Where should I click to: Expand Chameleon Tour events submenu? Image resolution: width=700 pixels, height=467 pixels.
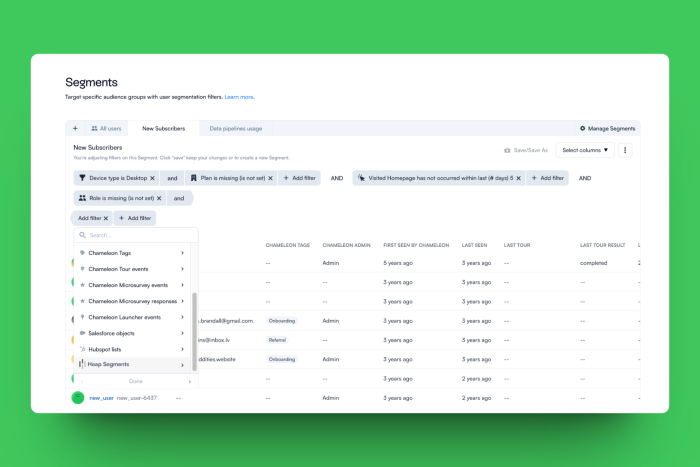[x=182, y=269]
